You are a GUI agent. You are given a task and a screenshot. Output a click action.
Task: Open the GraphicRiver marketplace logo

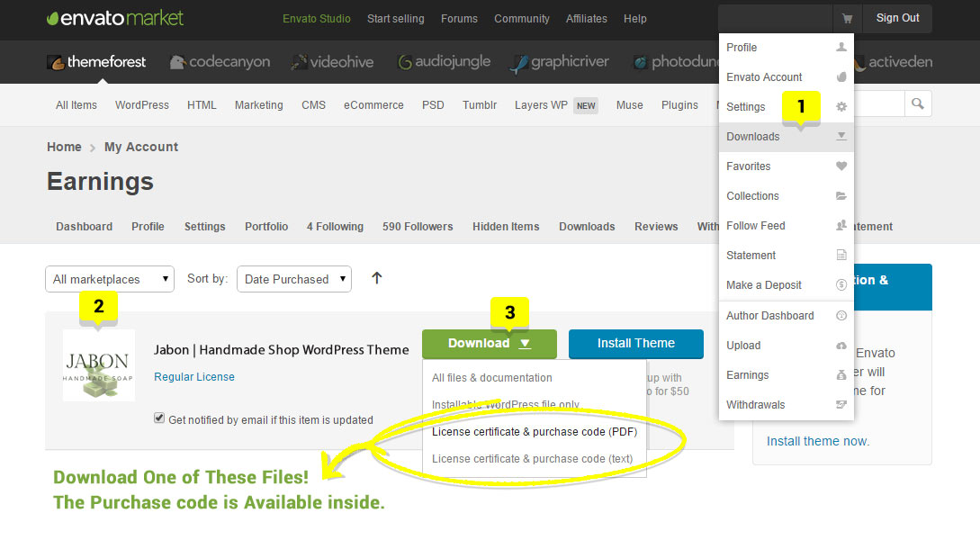point(559,62)
